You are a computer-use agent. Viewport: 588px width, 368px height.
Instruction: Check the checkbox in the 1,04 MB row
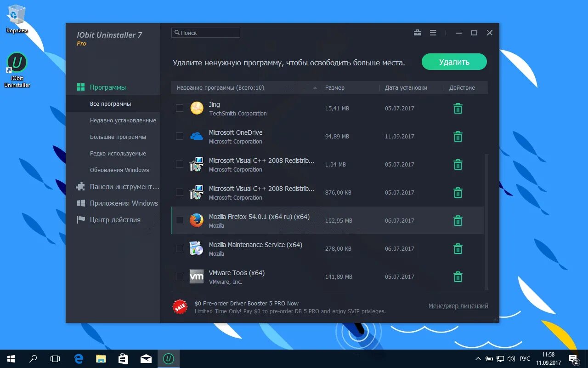click(180, 164)
